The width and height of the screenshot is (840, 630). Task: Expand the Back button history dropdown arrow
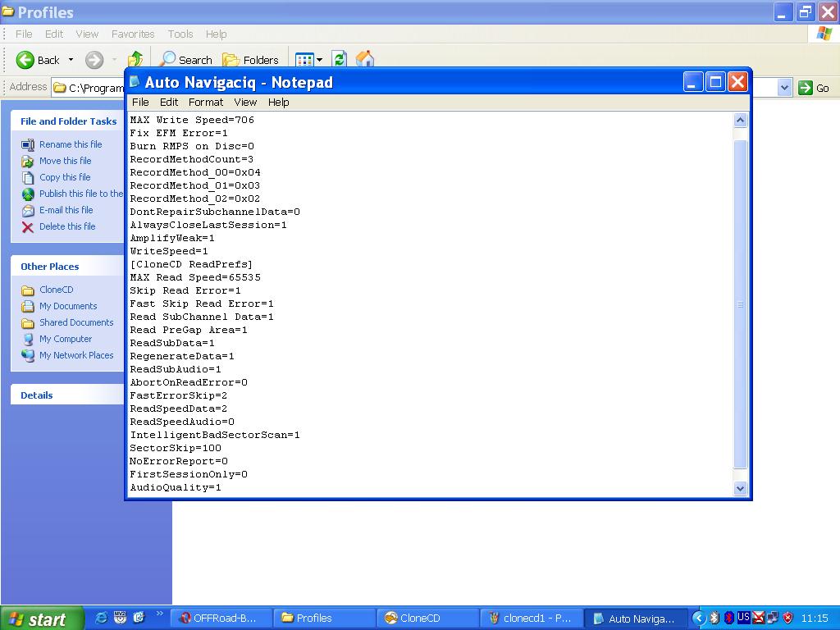click(x=71, y=60)
